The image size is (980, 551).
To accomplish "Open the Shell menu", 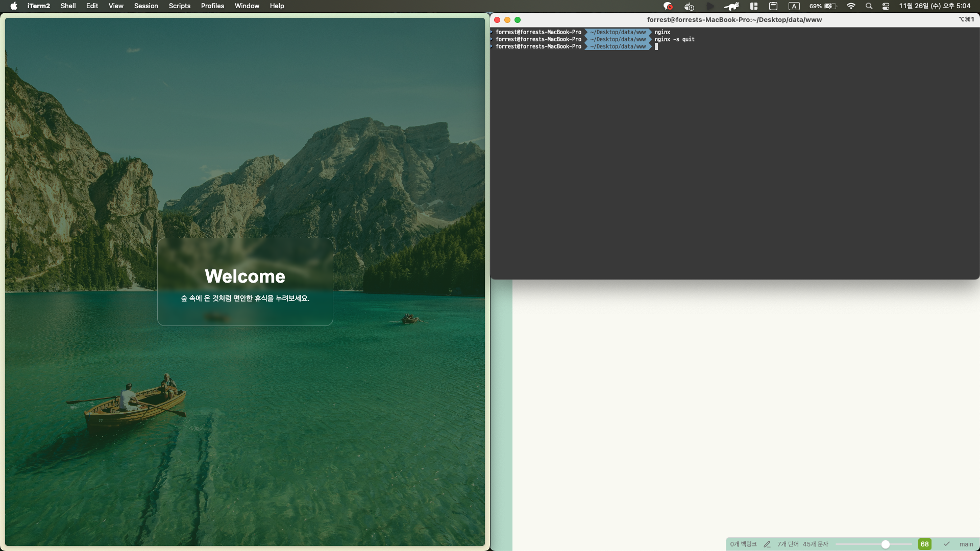I will [68, 6].
